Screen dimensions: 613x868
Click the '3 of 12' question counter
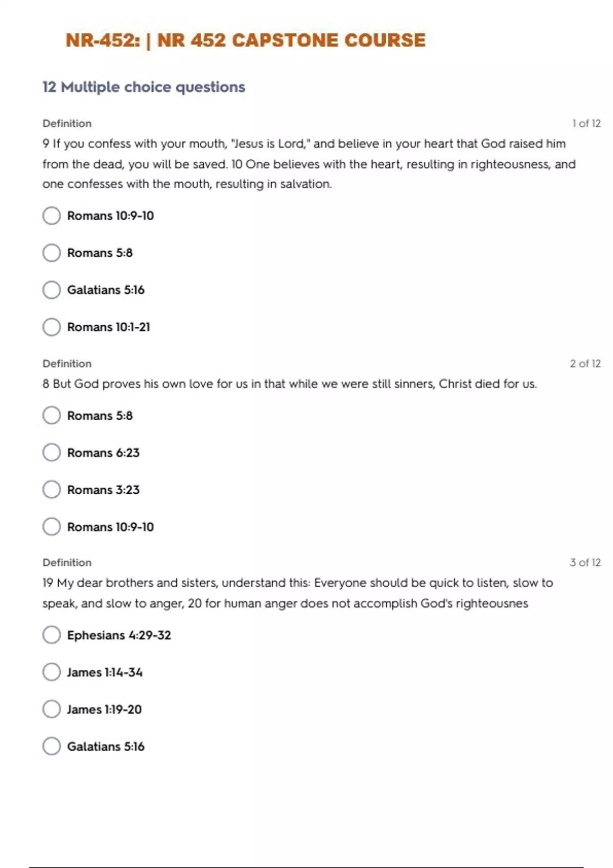pyautogui.click(x=585, y=563)
